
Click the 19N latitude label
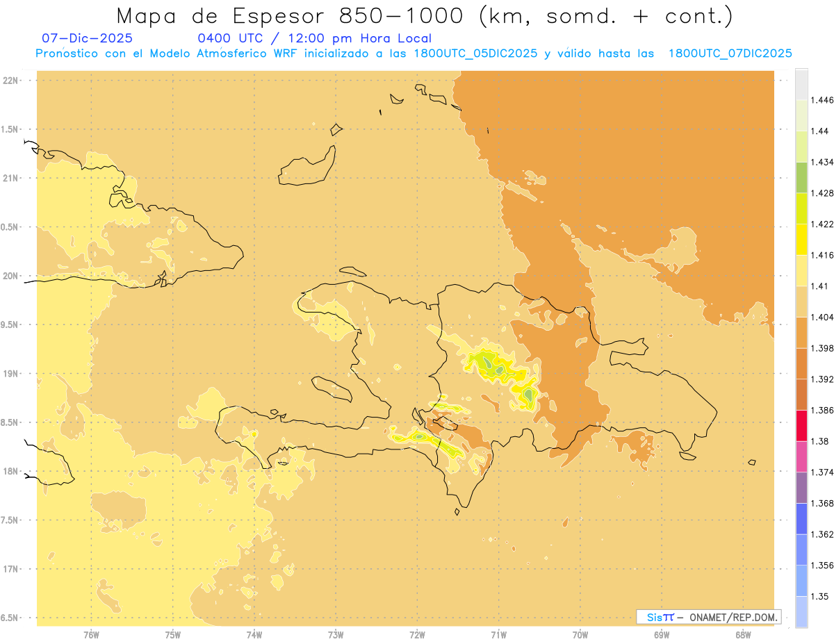[10, 374]
